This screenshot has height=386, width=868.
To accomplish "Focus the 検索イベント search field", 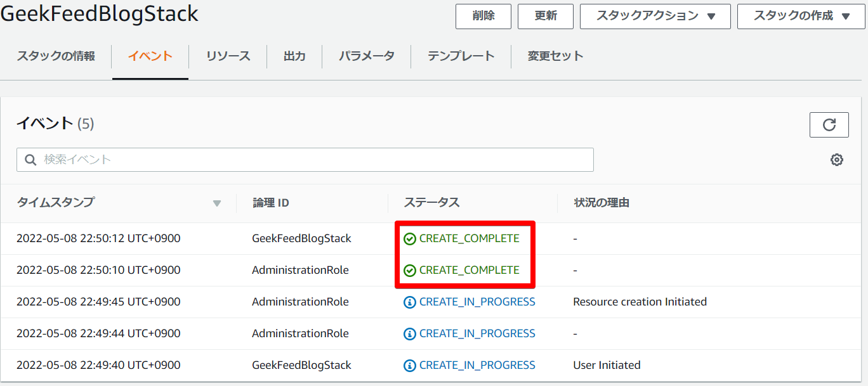I will [305, 160].
